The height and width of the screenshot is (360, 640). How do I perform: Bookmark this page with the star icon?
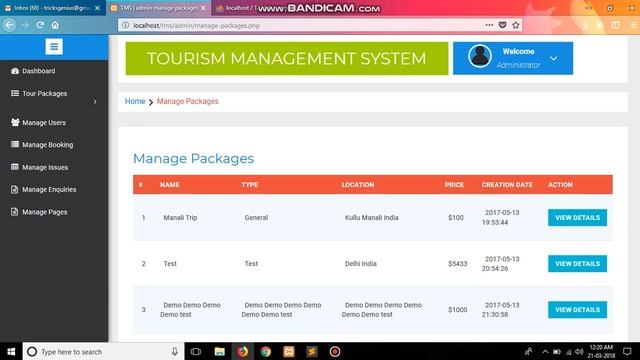tap(516, 25)
